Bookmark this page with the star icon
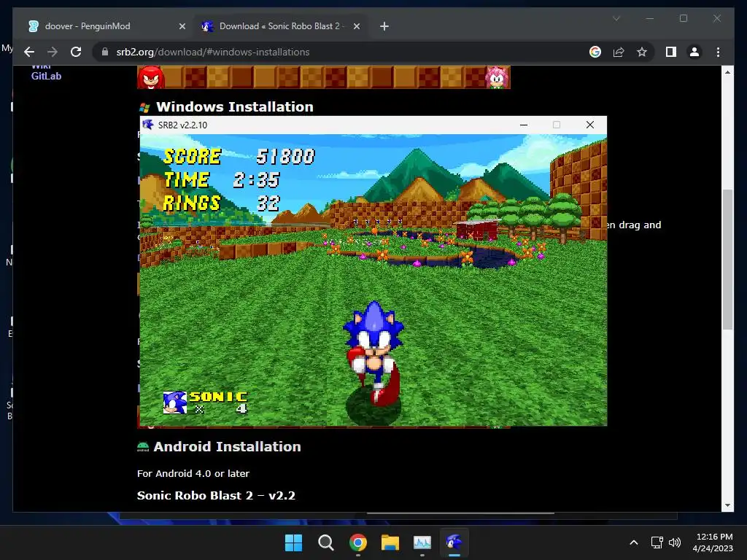 coord(642,52)
